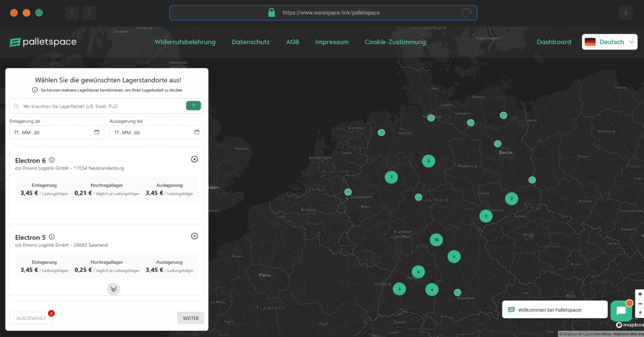Open Datenschutz page
The image size is (644, 337).
pyautogui.click(x=251, y=42)
